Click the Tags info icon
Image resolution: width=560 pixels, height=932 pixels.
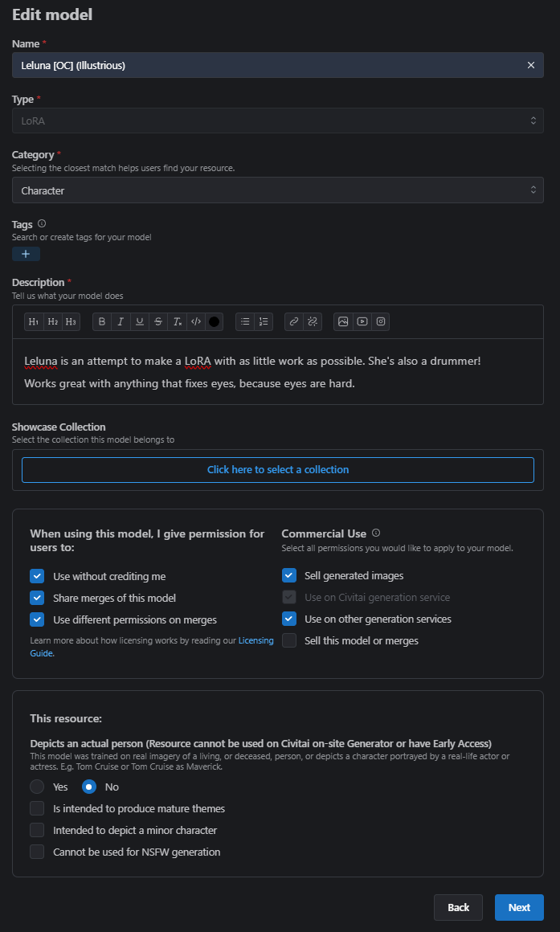42,224
